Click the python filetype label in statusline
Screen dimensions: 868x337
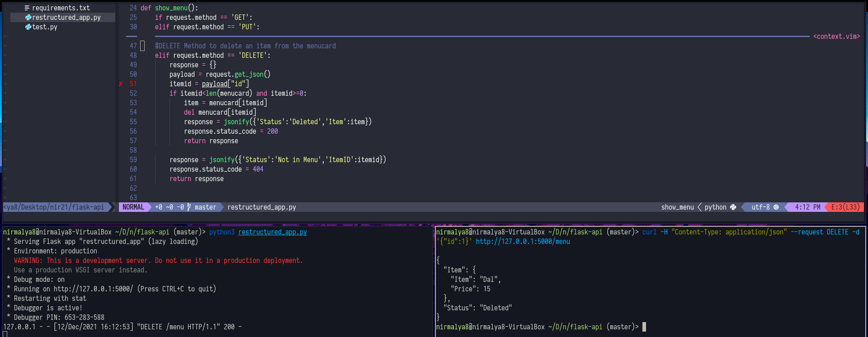coord(716,207)
